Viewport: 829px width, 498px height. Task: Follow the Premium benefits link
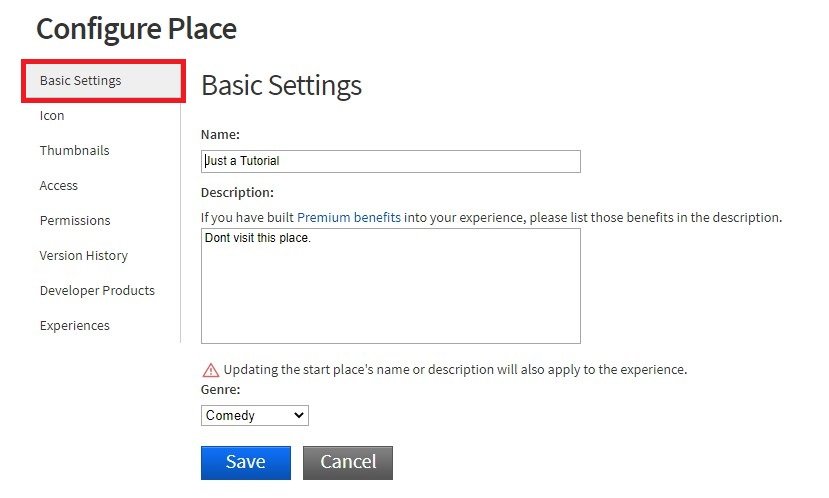click(349, 217)
